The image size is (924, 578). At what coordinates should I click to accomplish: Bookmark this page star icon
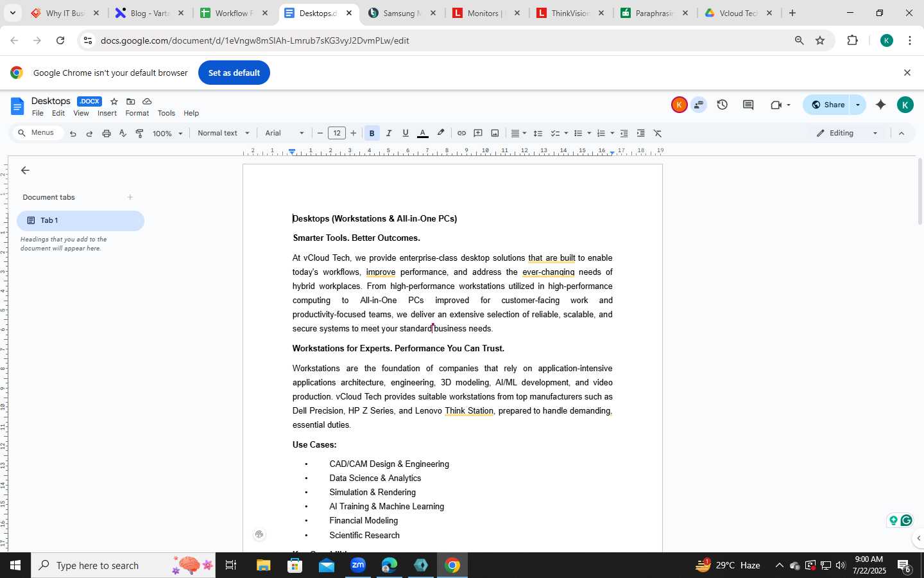click(820, 40)
